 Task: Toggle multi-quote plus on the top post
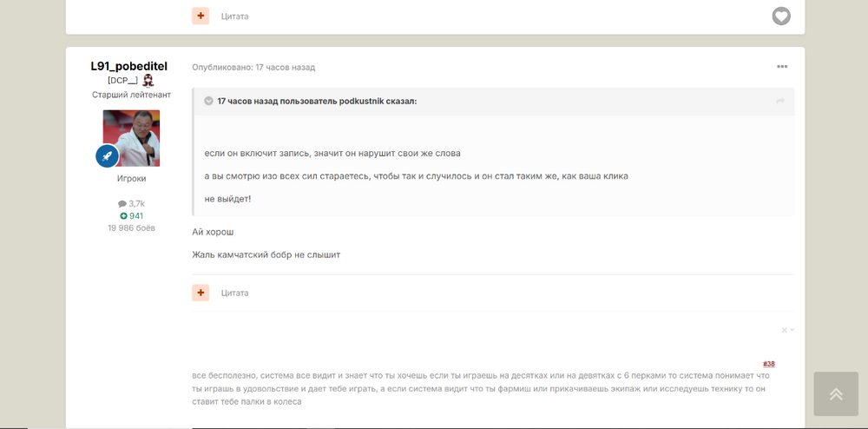coord(201,16)
